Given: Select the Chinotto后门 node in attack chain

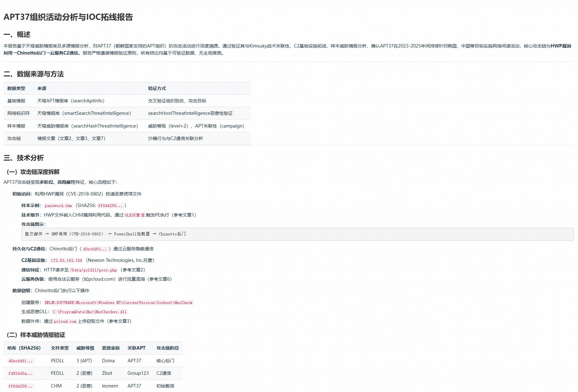Looking at the screenshot, I should point(172,234).
